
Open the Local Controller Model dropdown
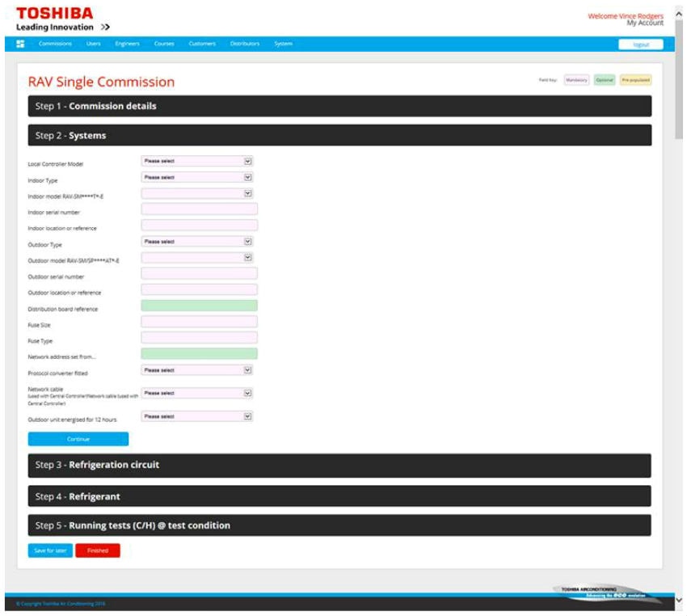[x=197, y=161]
